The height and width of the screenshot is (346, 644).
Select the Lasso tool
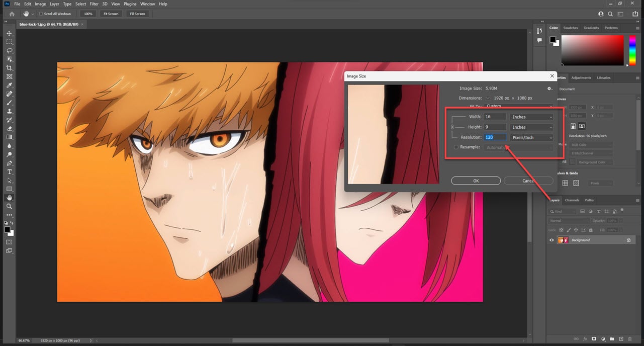9,50
